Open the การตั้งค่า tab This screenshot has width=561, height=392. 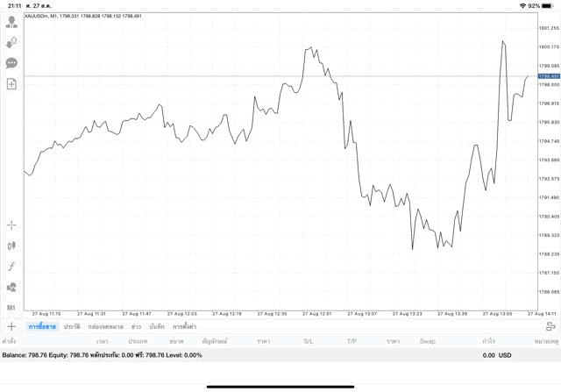coord(185,326)
